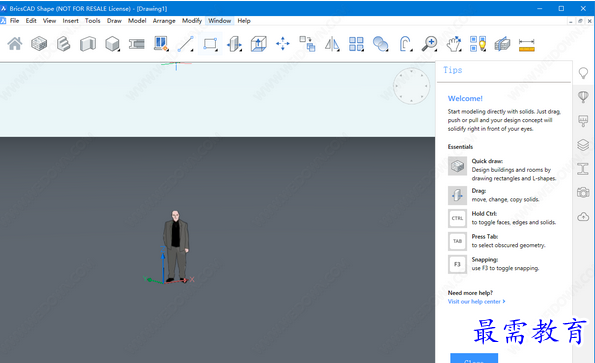This screenshot has width=595, height=363.
Task: Select the Mirror tool
Action: (332, 44)
